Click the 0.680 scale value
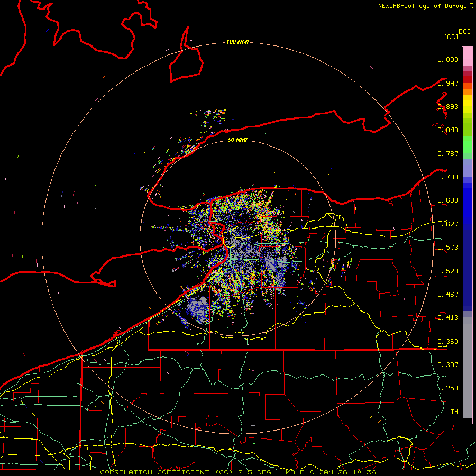476x476 pixels. pyautogui.click(x=448, y=200)
